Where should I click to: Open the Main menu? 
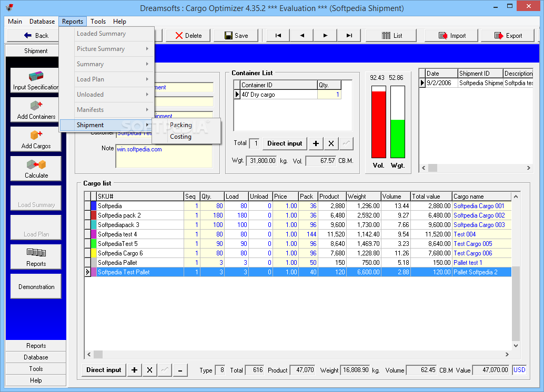15,22
